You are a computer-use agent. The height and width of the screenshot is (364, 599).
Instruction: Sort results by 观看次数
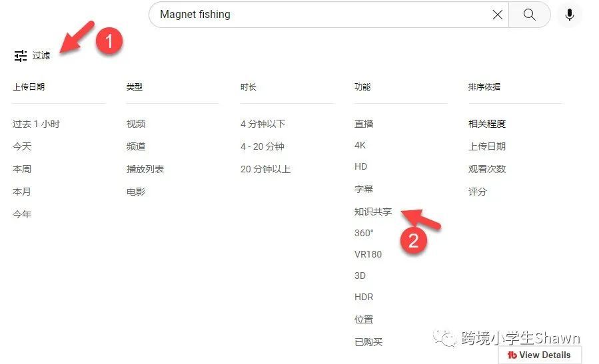pos(487,168)
